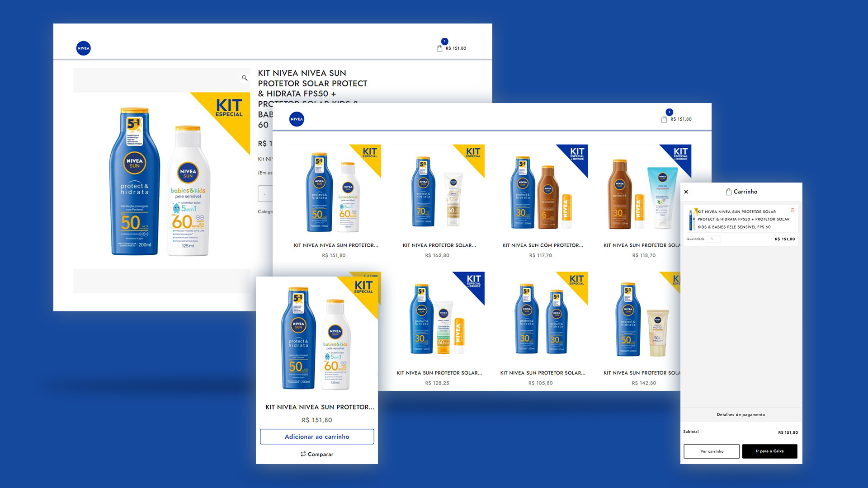The height and width of the screenshot is (488, 868).
Task: Click Ir para o Caixa checkout button
Action: point(770,451)
